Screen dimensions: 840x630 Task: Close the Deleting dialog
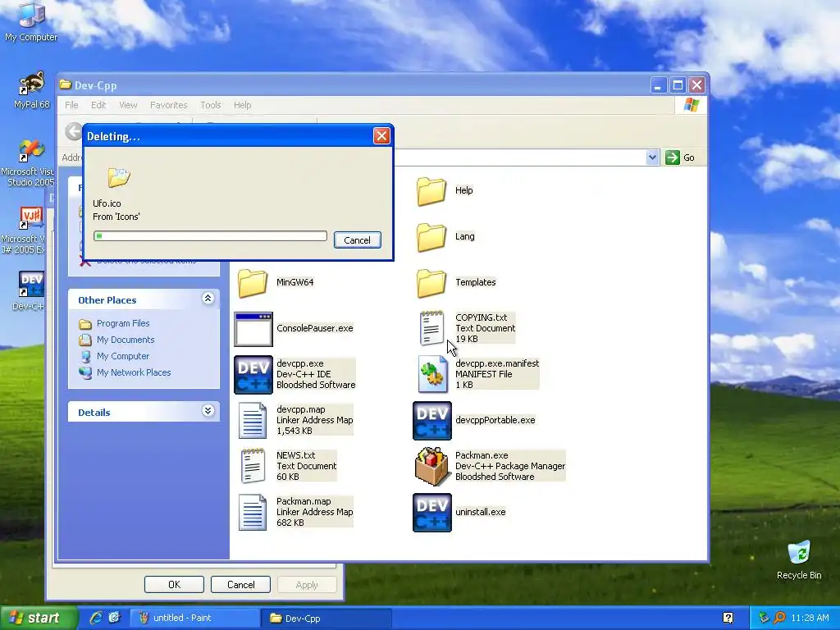(x=381, y=136)
